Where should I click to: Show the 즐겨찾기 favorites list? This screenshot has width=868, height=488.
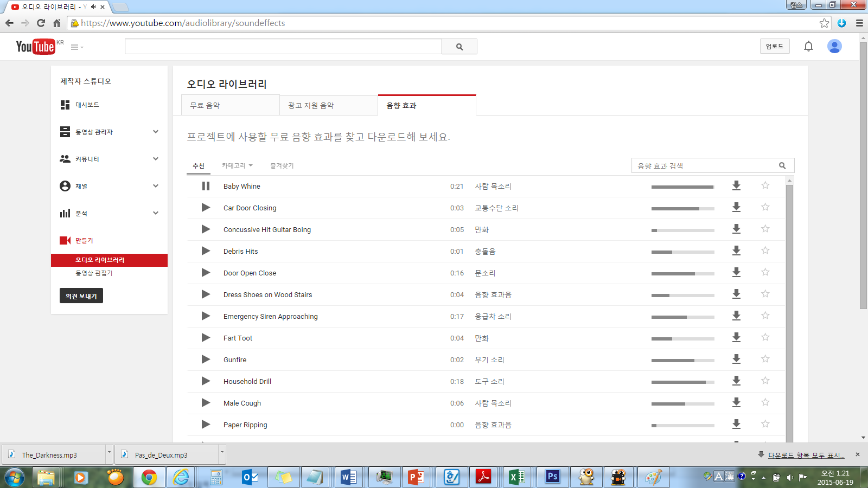coord(282,165)
